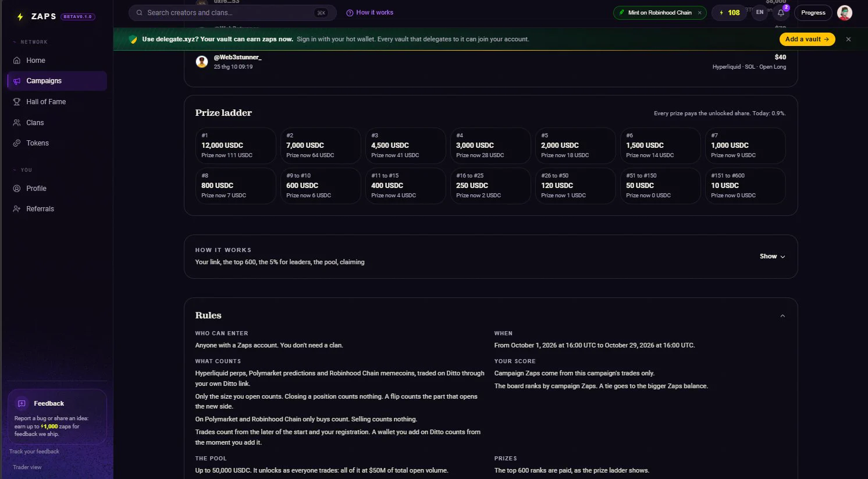Viewport: 868px width, 479px height.
Task: Click the Hall of Fame trophy icon
Action: 17,102
